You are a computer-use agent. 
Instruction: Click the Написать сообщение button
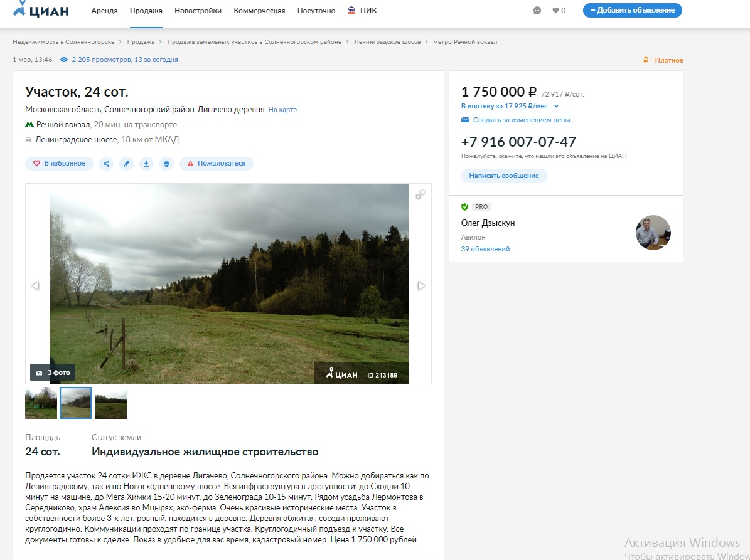[x=504, y=176]
